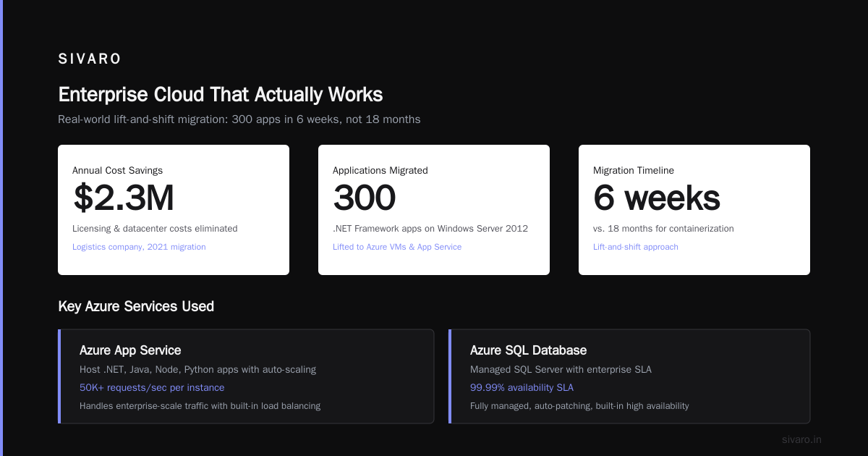Select the "Azure SQL Database" card title

[x=528, y=350]
